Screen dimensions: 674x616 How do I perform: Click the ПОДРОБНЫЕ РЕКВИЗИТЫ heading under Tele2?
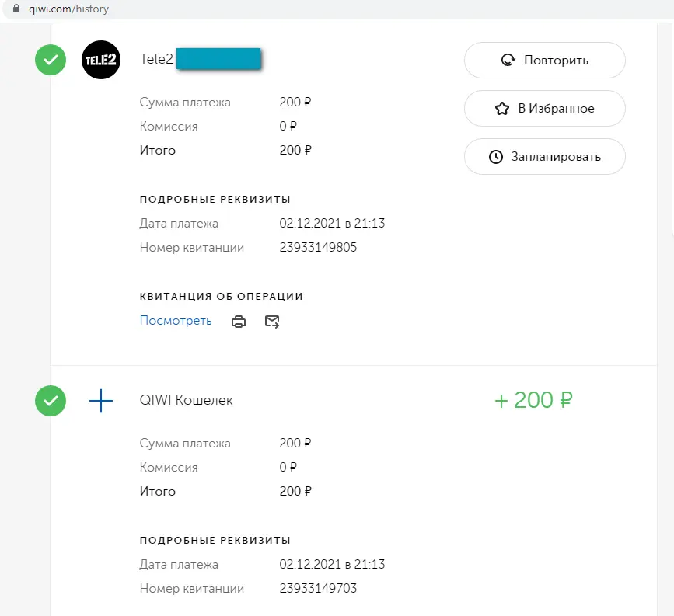(215, 200)
